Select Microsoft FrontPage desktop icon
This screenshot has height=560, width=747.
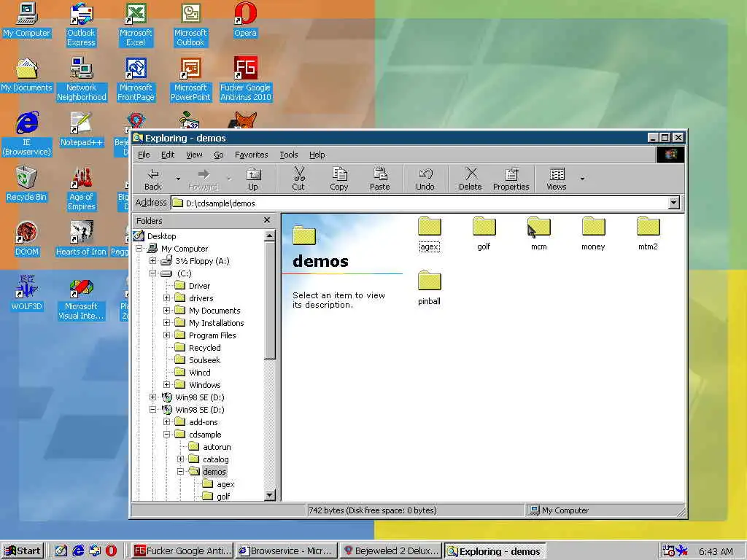pyautogui.click(x=136, y=79)
